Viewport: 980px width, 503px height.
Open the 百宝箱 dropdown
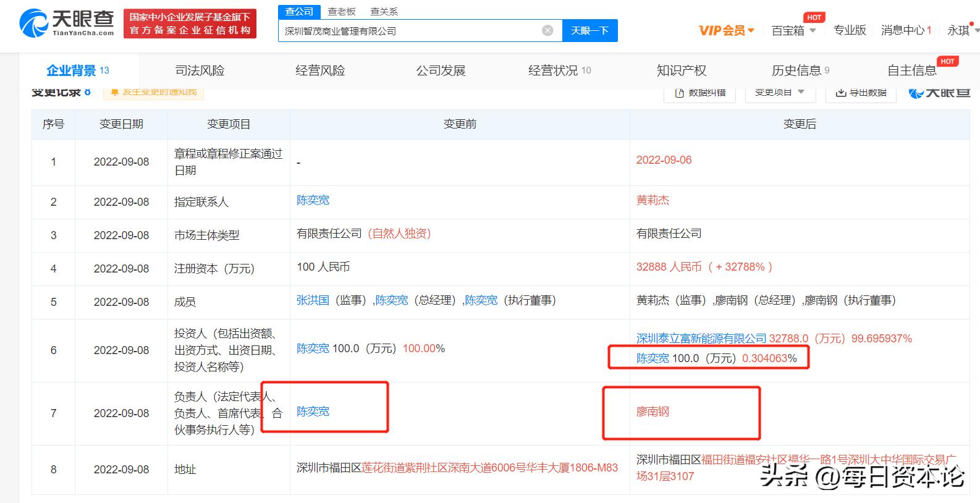(794, 30)
